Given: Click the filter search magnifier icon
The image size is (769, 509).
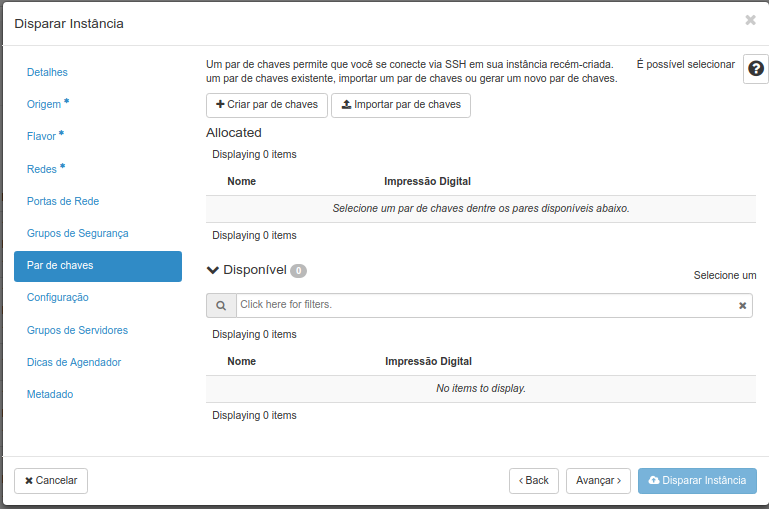Looking at the screenshot, I should click(221, 305).
